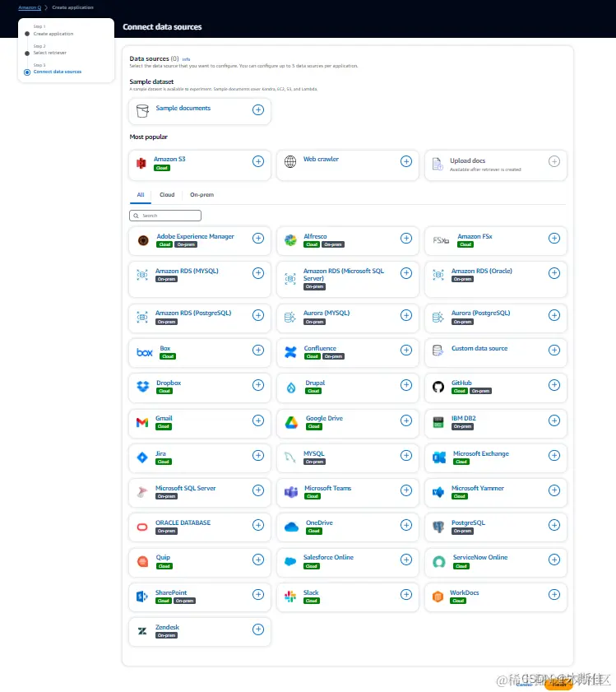Click the plus icon for Google Drive
This screenshot has width=616, height=692.
click(406, 420)
